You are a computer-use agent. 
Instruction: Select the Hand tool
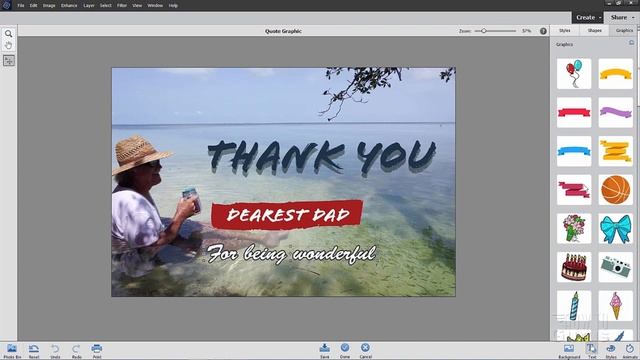coord(9,45)
